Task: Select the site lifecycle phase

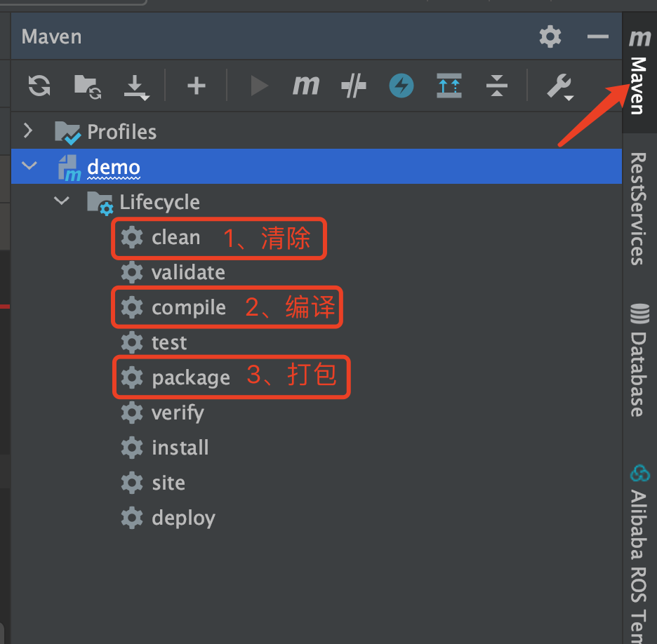Action: [168, 483]
